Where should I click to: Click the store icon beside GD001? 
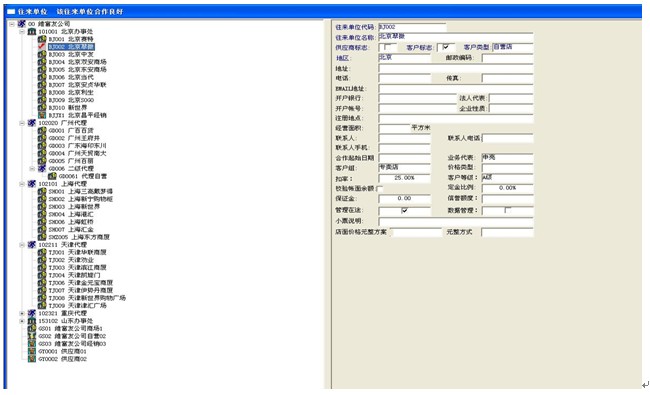(x=42, y=130)
